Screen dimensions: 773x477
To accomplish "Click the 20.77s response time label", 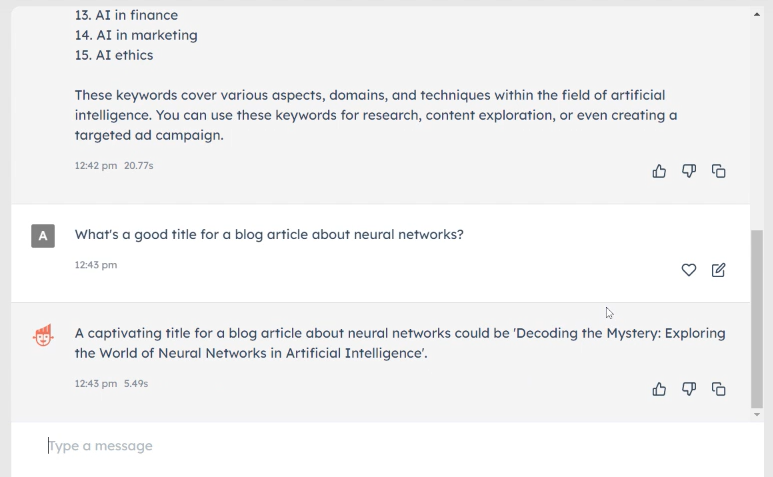I will click(138, 165).
